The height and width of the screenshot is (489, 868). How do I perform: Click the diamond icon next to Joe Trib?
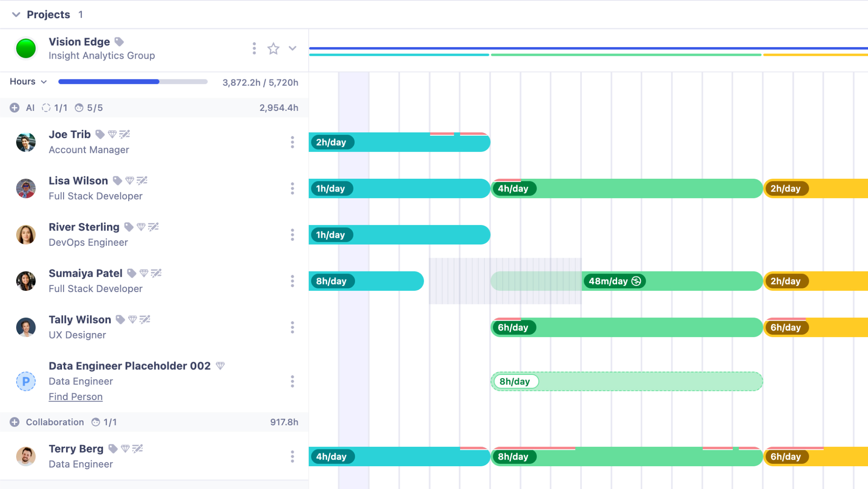click(x=112, y=134)
